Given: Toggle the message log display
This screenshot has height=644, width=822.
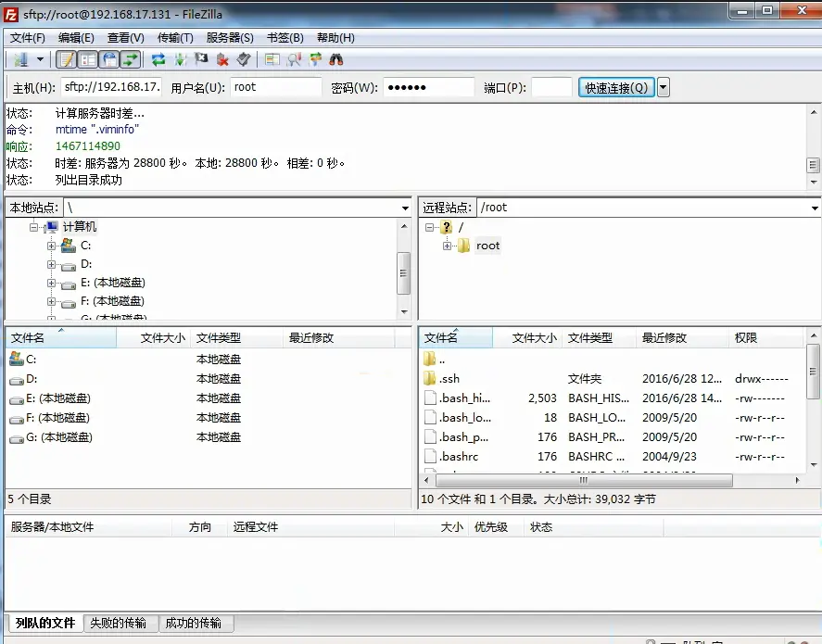Looking at the screenshot, I should click(x=67, y=59).
